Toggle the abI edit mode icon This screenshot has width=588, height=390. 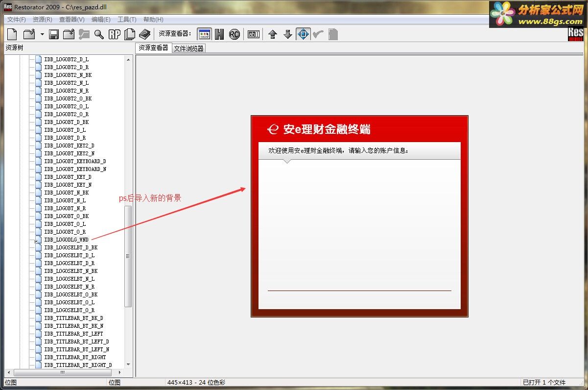tap(254, 34)
